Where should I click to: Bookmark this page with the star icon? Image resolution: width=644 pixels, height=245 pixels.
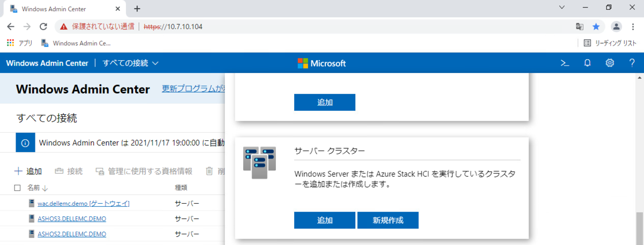(596, 26)
